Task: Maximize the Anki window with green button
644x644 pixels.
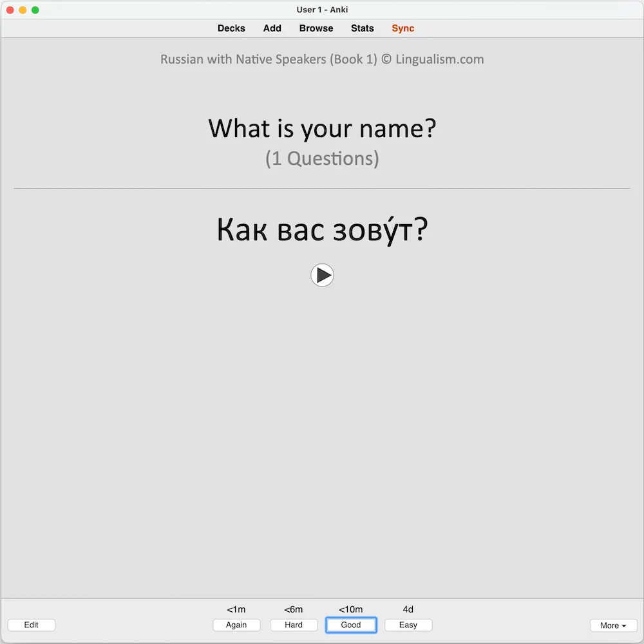Action: (x=35, y=10)
